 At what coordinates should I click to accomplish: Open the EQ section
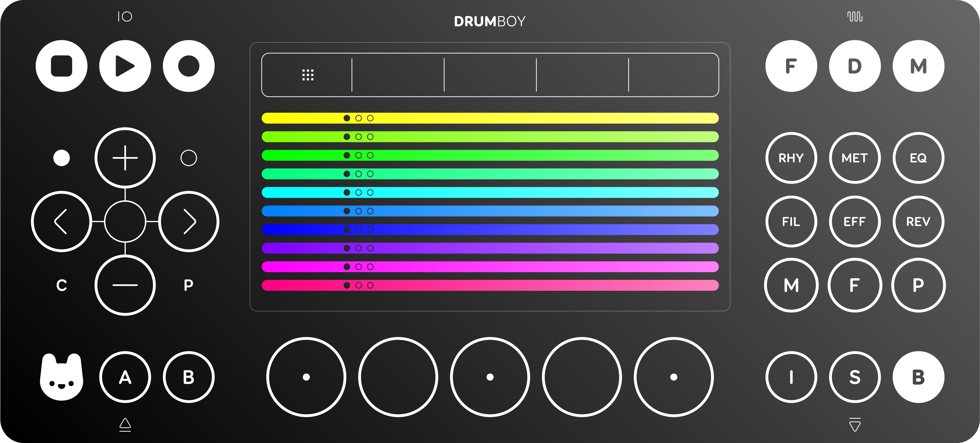(918, 158)
